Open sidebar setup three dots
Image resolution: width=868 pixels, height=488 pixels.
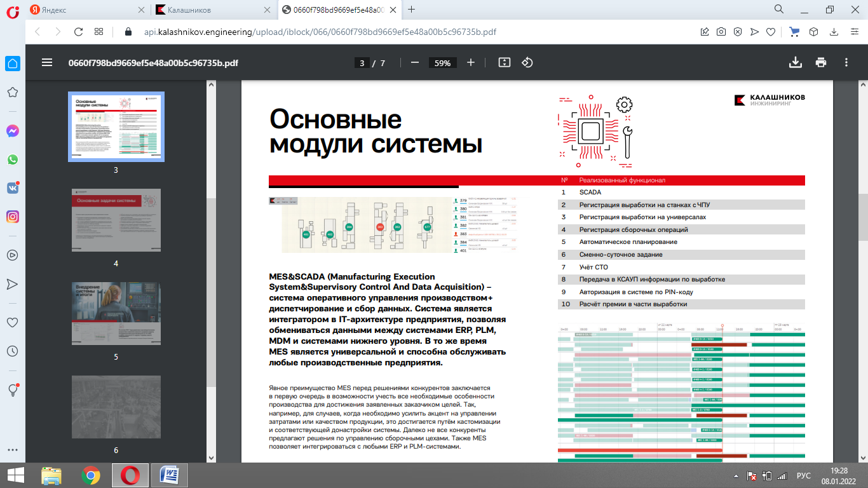tap(13, 449)
